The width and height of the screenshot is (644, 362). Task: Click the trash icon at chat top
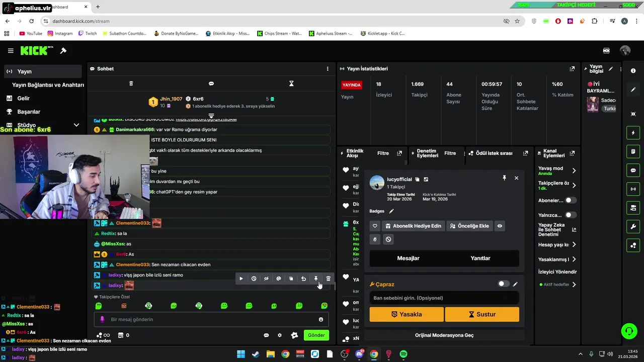[131, 83]
